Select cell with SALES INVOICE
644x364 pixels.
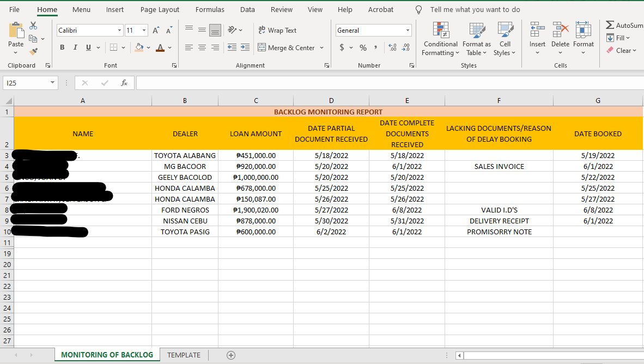click(499, 166)
